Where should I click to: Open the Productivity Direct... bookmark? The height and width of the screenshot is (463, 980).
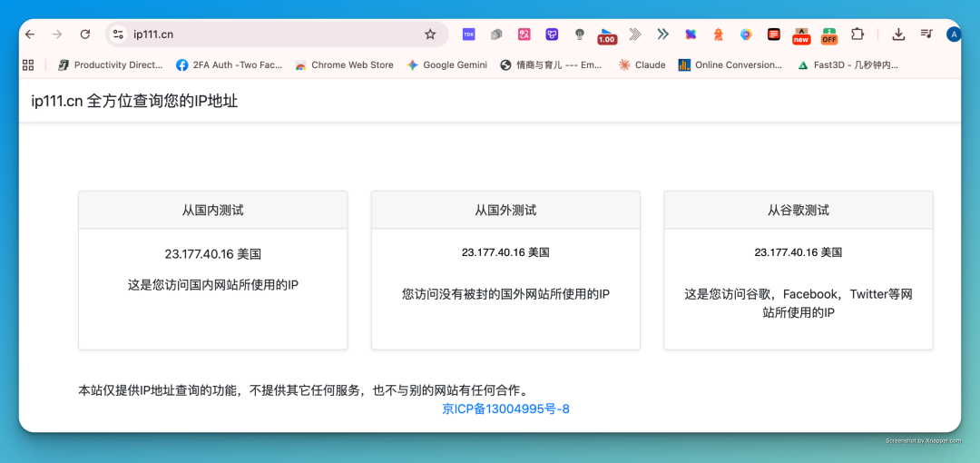(110, 64)
